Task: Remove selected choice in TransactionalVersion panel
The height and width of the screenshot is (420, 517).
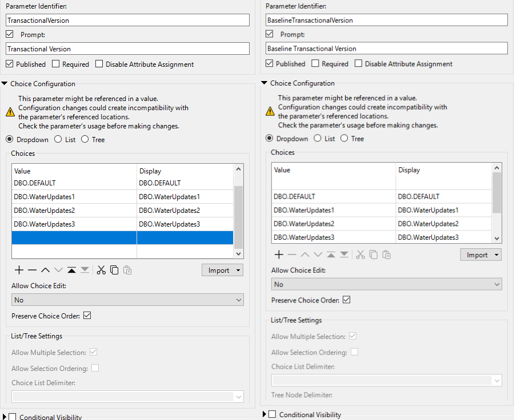Action: click(x=33, y=270)
